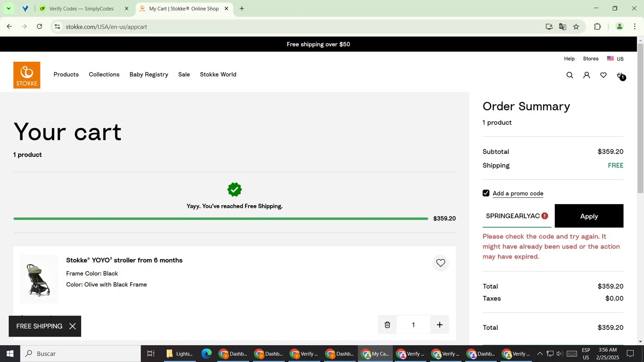Image resolution: width=644 pixels, height=362 pixels.
Task: Open Windows Start menu
Action: click(10, 354)
